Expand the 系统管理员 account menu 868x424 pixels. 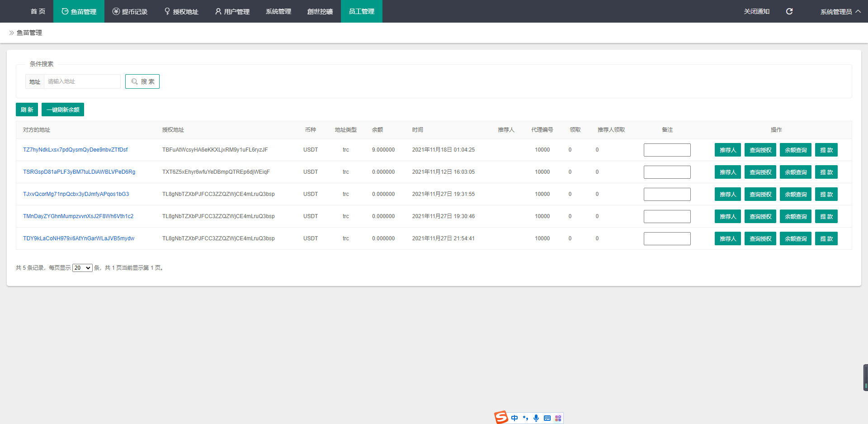[840, 11]
